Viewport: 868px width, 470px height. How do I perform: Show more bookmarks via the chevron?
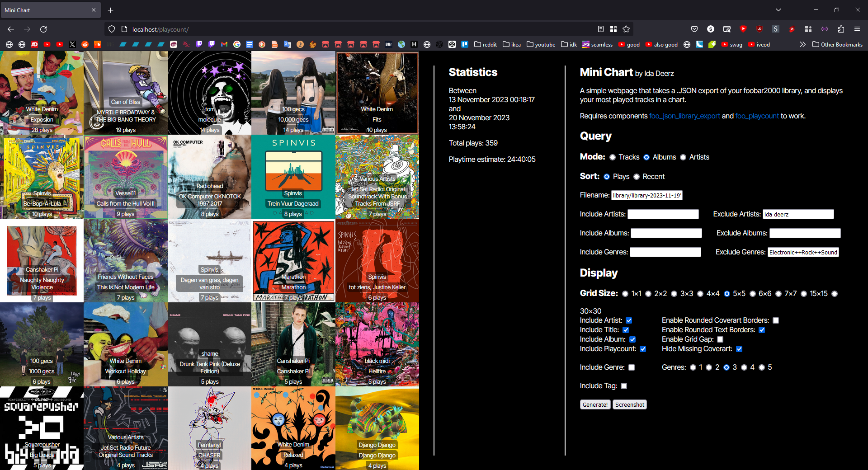[802, 44]
